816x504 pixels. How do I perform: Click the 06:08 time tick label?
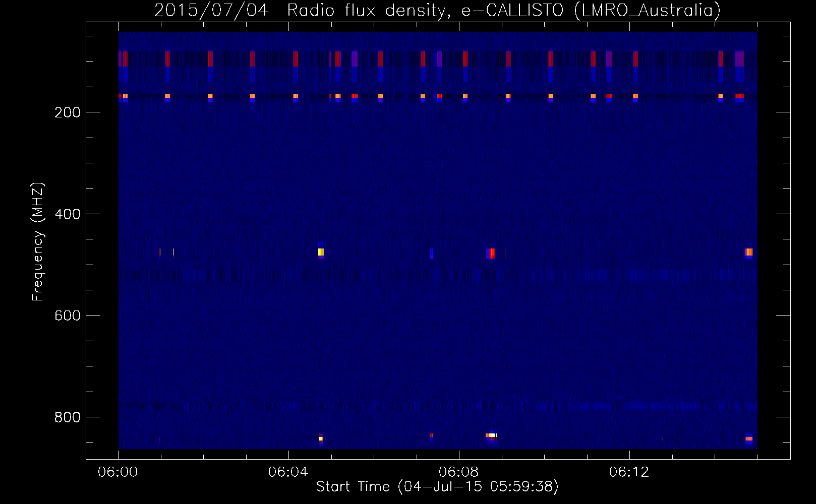point(459,472)
